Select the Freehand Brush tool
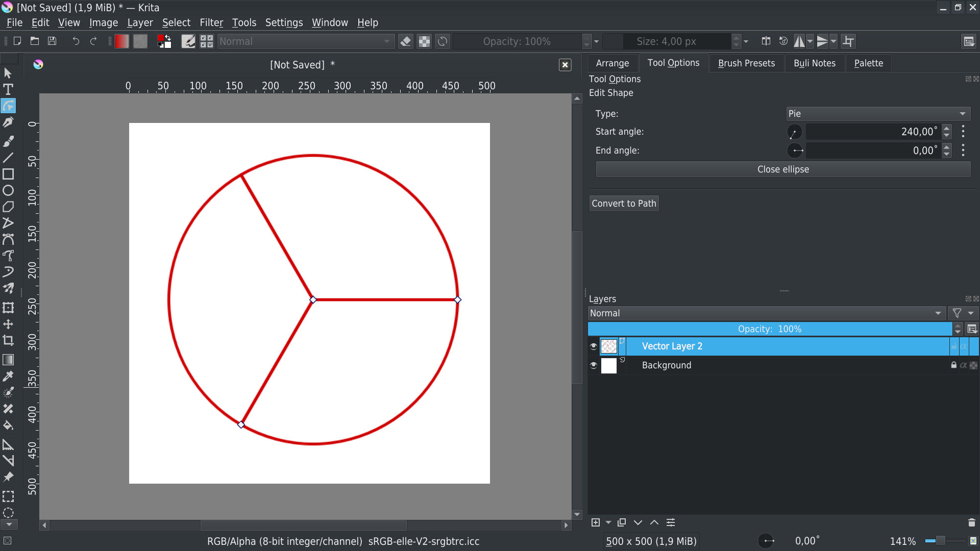 click(x=8, y=141)
